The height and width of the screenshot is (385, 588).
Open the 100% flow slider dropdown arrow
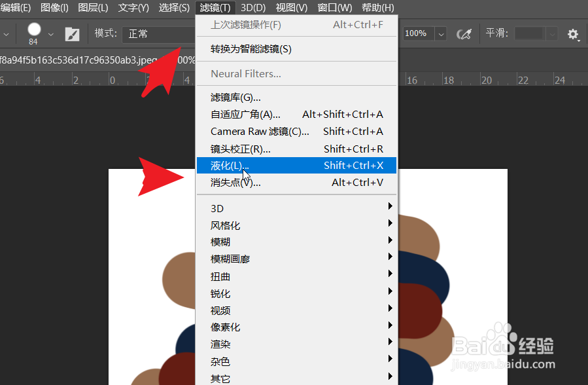coord(441,34)
